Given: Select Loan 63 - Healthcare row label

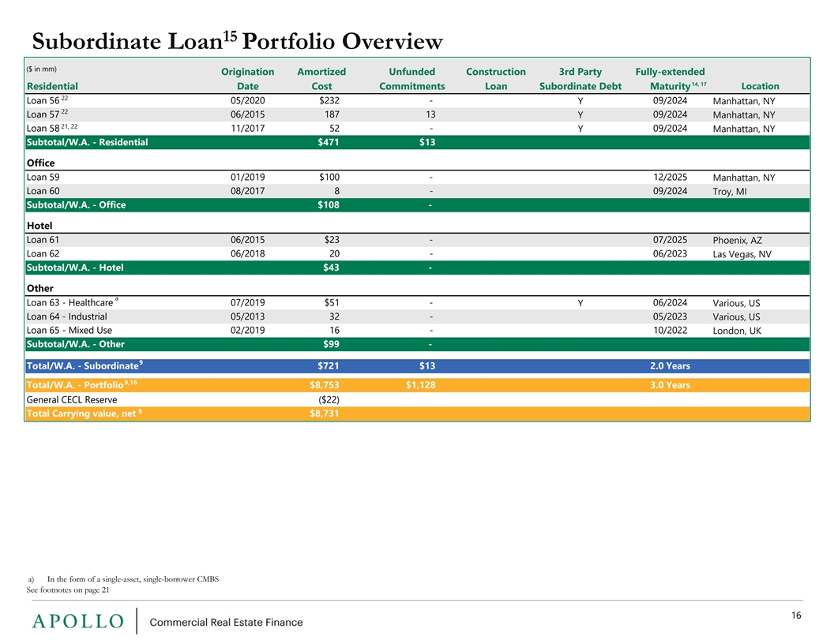Looking at the screenshot, I should click(x=73, y=302).
